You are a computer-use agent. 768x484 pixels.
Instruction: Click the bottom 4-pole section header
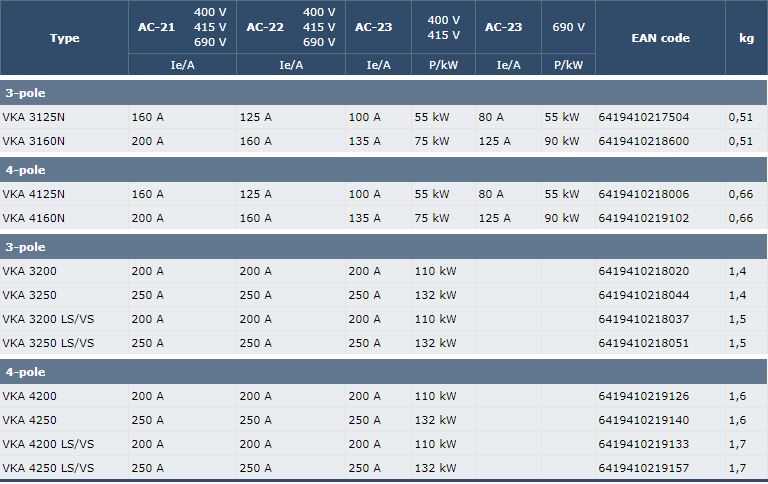pyautogui.click(x=25, y=372)
